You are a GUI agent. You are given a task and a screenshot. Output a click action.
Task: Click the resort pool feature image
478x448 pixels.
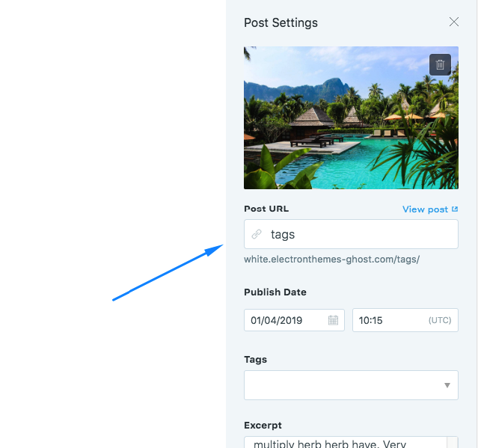(351, 117)
